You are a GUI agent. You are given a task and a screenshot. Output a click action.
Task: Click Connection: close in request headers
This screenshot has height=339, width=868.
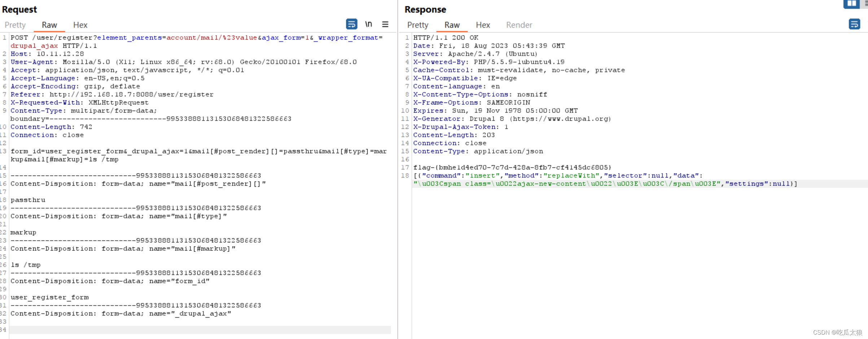[47, 135]
